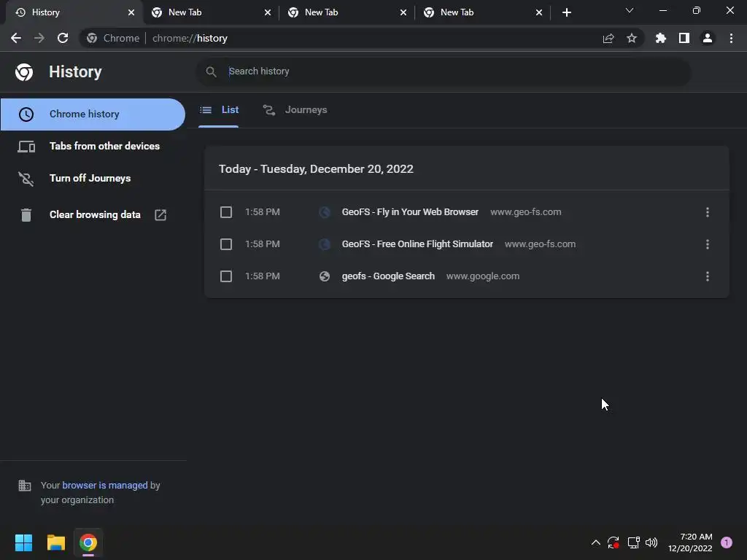
Task: Open File Explorer from the taskbar
Action: tap(55, 542)
